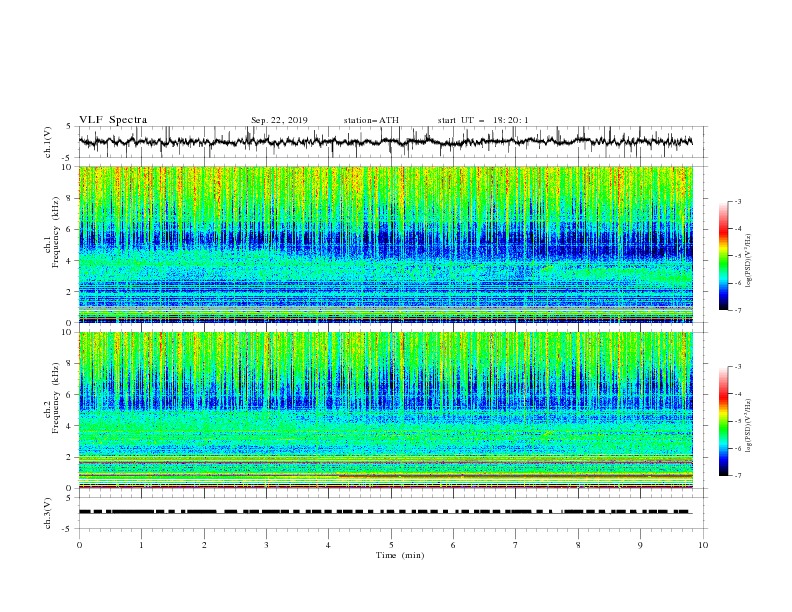Click the "10" kHz tick of ch.1 axis
792x612 pixels.
tap(69, 167)
